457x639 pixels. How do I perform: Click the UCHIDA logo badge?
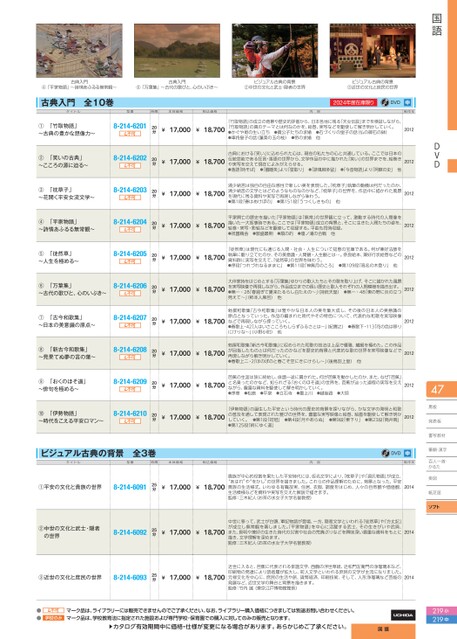[403, 615]
